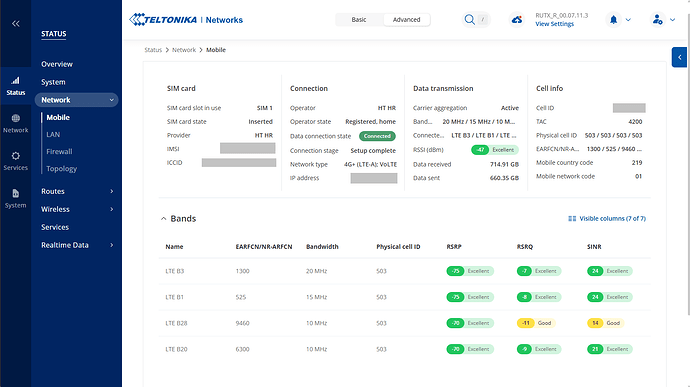Open the search magnifier icon
This screenshot has width=690, height=387.
tap(470, 20)
